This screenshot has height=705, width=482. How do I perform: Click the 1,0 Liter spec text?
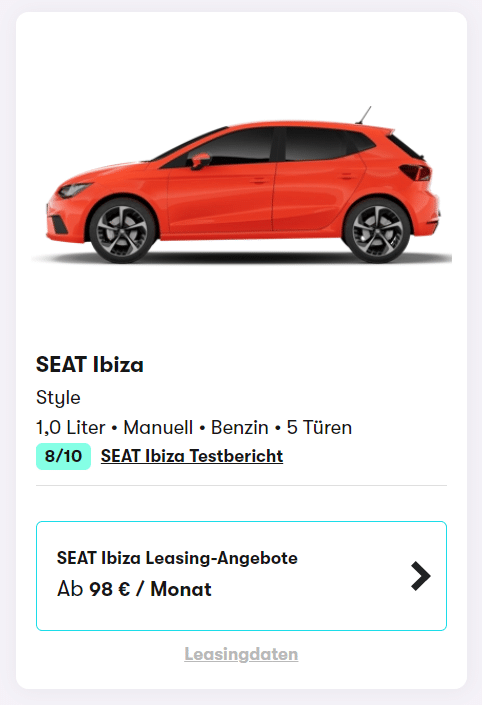point(71,428)
